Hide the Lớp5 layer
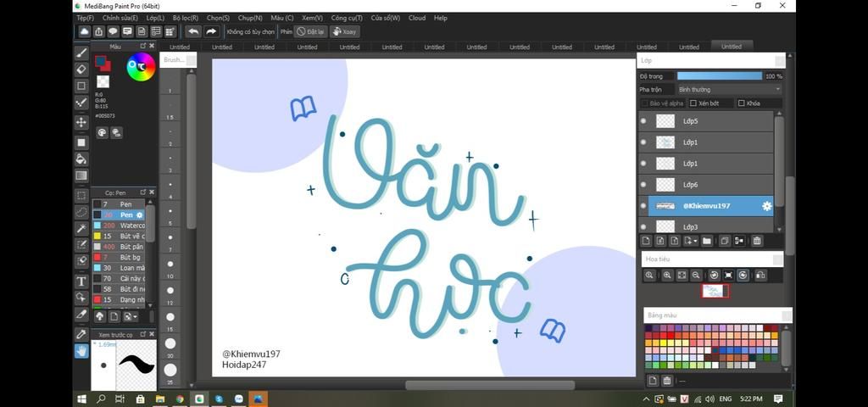The height and width of the screenshot is (407, 868). click(x=643, y=120)
